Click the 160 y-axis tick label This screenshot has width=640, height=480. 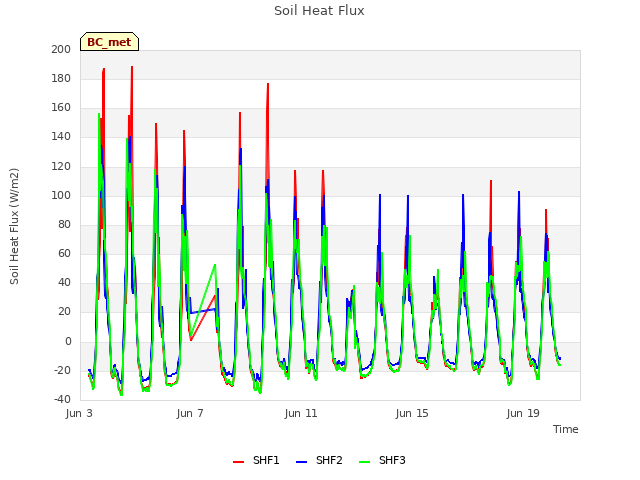point(61,108)
